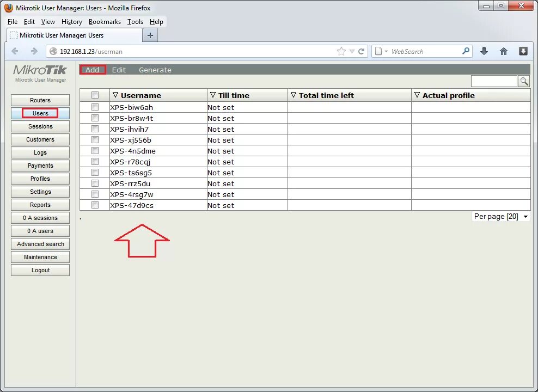This screenshot has width=538, height=392.
Task: Open the Edit menu in Firefox
Action: 29,22
